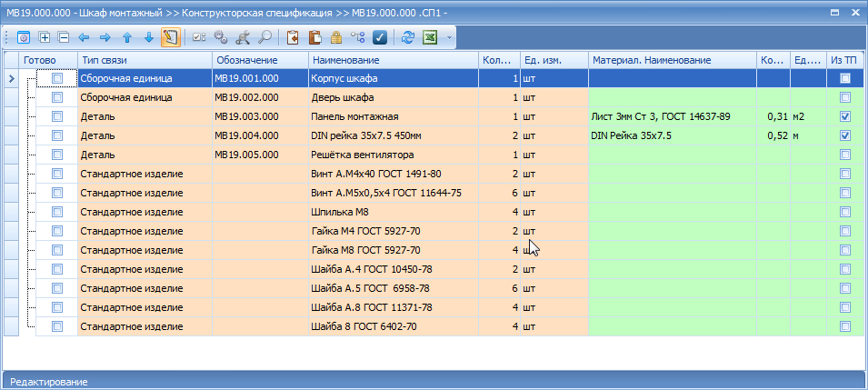The height and width of the screenshot is (390, 868).
Task: Click the padlock icon
Action: pyautogui.click(x=336, y=37)
